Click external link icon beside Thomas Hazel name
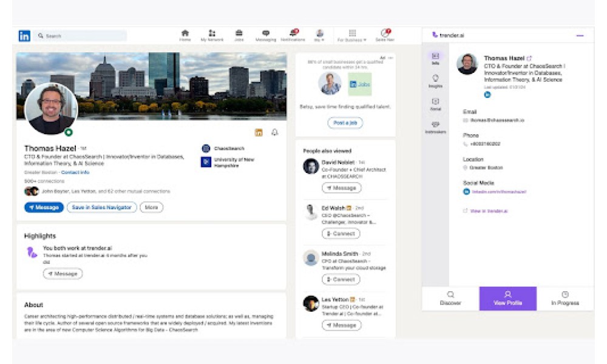Viewport: 607px width, 364px height. pyautogui.click(x=529, y=58)
